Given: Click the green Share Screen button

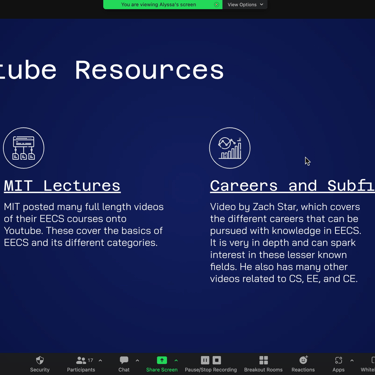Looking at the screenshot, I should [162, 364].
